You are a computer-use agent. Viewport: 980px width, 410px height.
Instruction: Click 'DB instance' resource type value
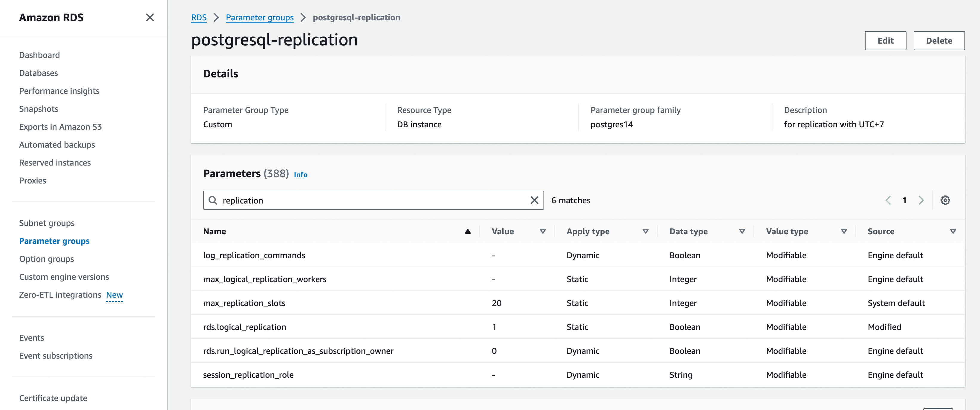coord(419,124)
